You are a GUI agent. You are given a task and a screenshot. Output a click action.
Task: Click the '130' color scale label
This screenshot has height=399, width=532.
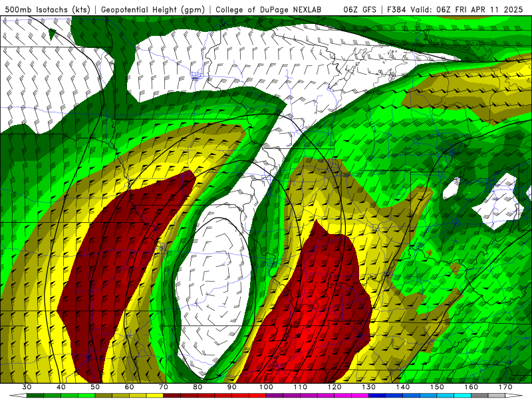(369, 387)
